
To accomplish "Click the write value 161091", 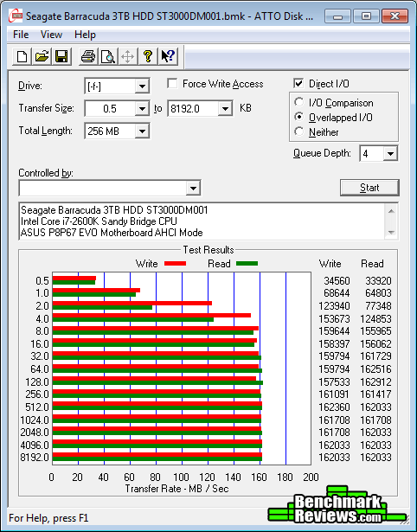I will tap(334, 394).
